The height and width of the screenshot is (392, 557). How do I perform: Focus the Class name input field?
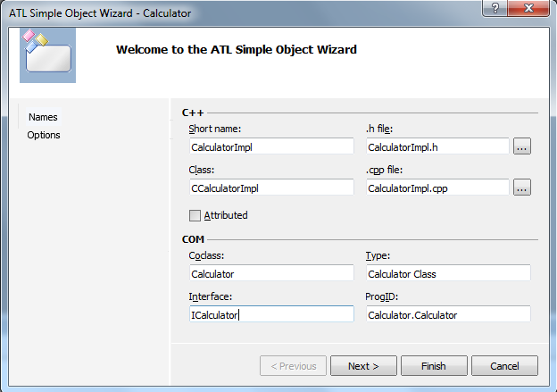(270, 188)
